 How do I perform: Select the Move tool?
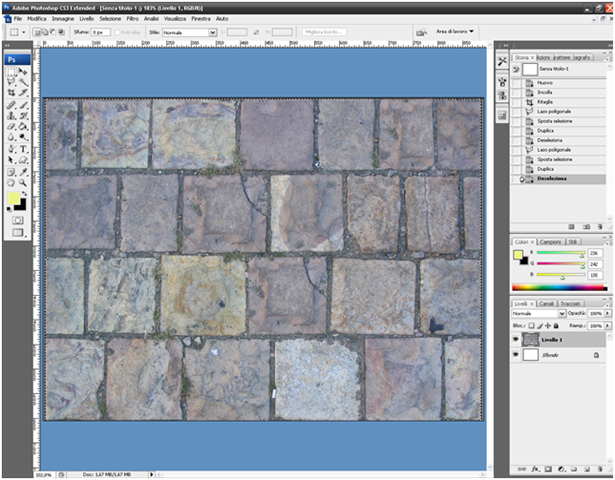[23, 71]
